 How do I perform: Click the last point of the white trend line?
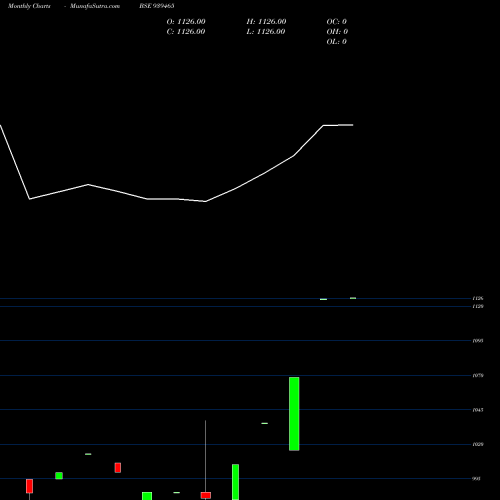[353, 125]
